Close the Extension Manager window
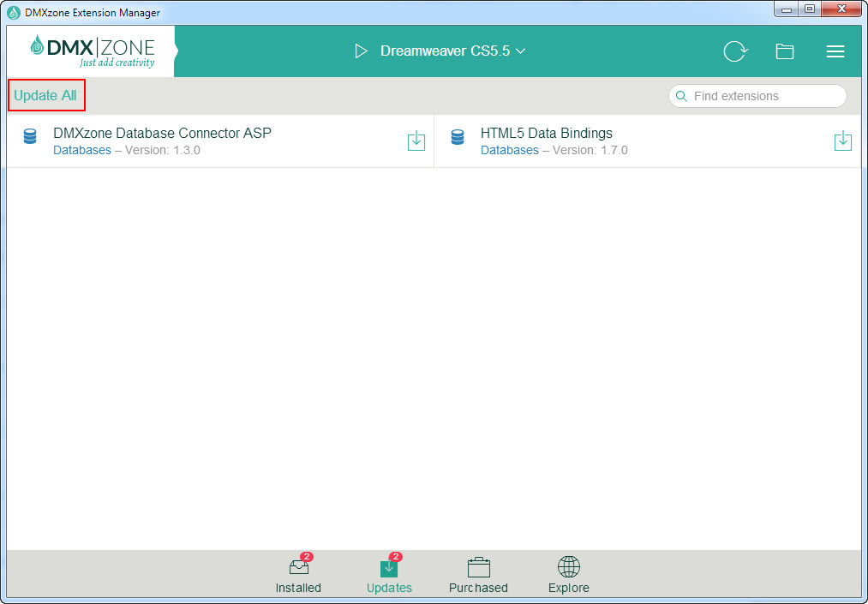868x604 pixels. (841, 9)
